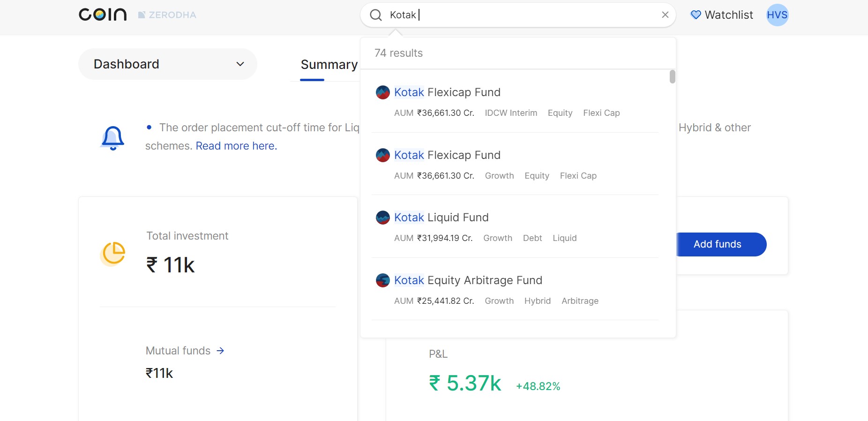This screenshot has height=421, width=868.
Task: Clear the search box with X
Action: (x=665, y=15)
